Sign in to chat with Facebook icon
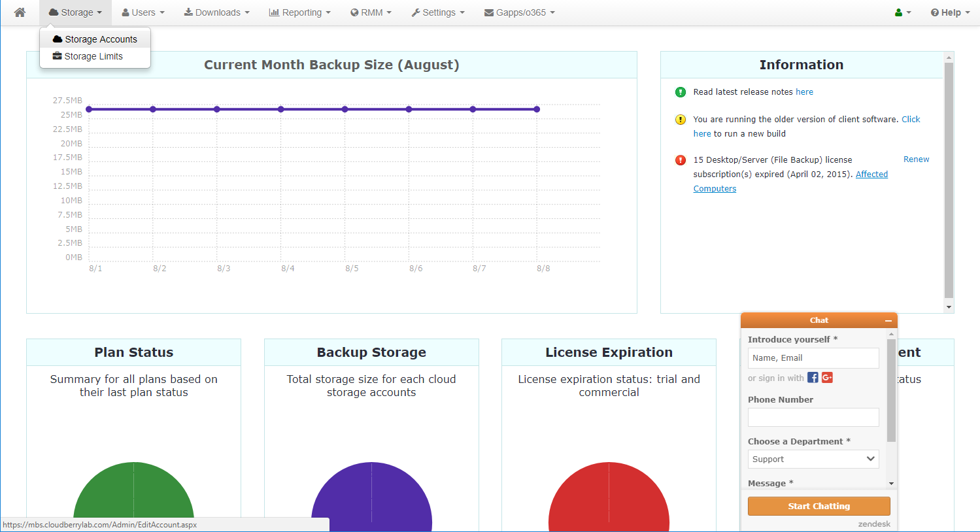 [813, 377]
